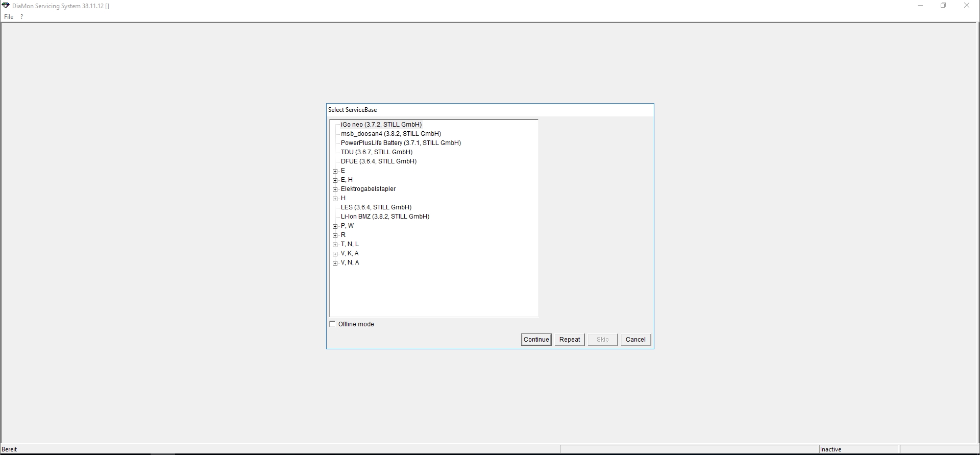Screen dimensions: 980x455
Task: Enable the Offline mode checkbox
Action: (333, 324)
